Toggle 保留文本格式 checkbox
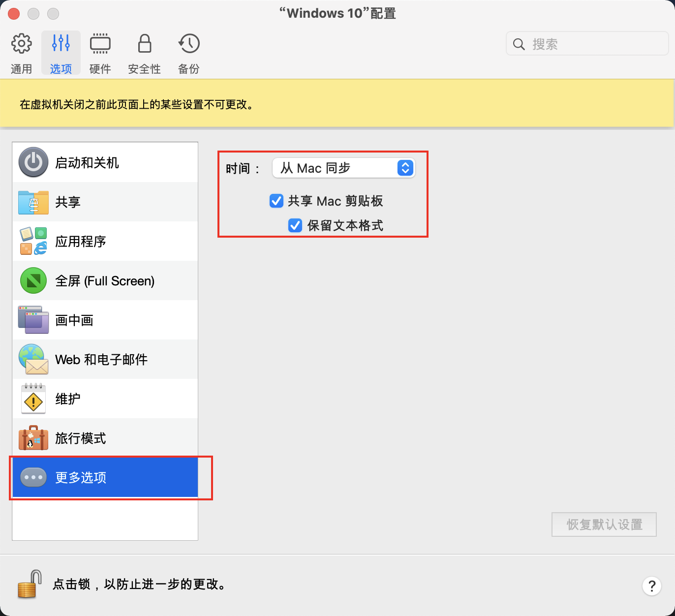Image resolution: width=675 pixels, height=616 pixels. (295, 225)
